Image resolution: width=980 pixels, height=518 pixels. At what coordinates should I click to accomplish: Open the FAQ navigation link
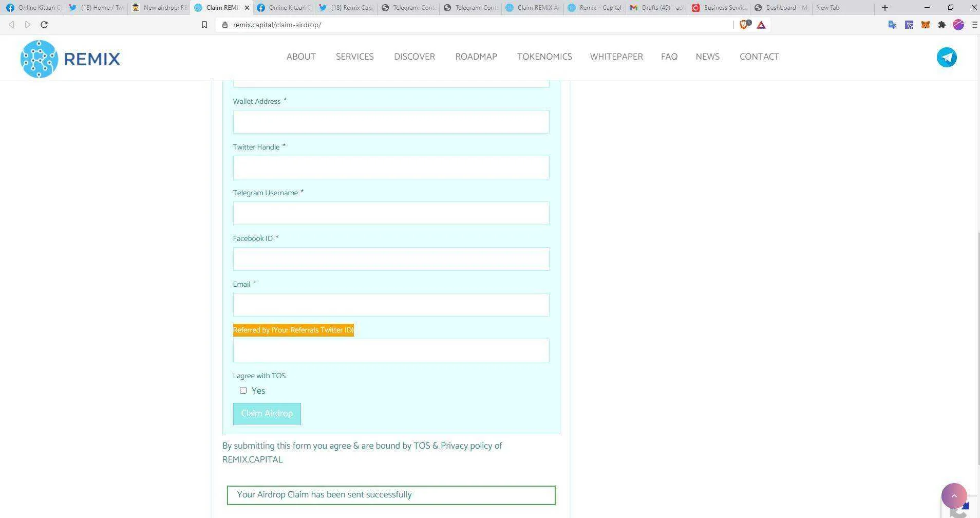point(669,57)
